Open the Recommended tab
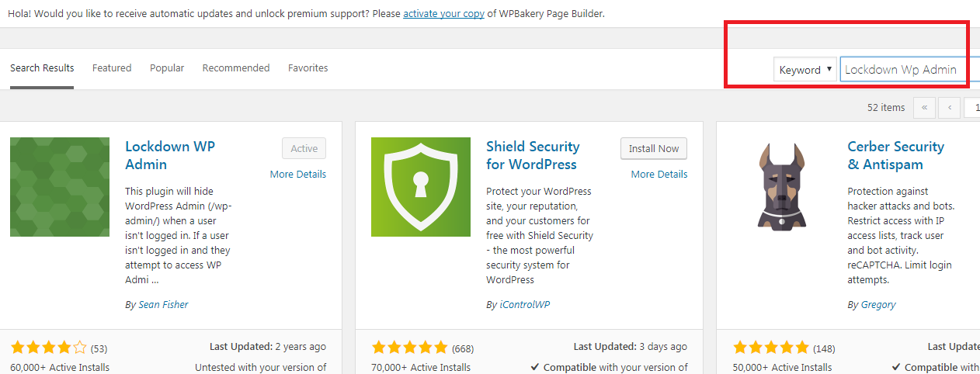The width and height of the screenshot is (980, 374). 236,68
